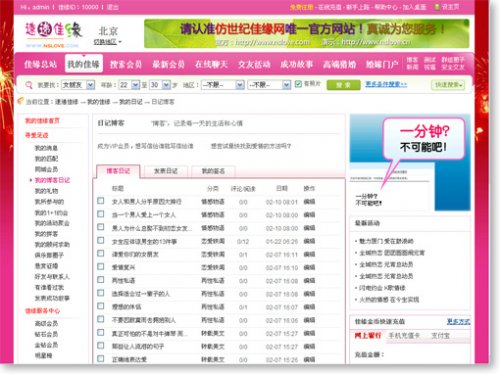Click the 设主页 icon in the top bar
Image resolution: width=500 pixels, height=374 pixels.
pos(437,7)
